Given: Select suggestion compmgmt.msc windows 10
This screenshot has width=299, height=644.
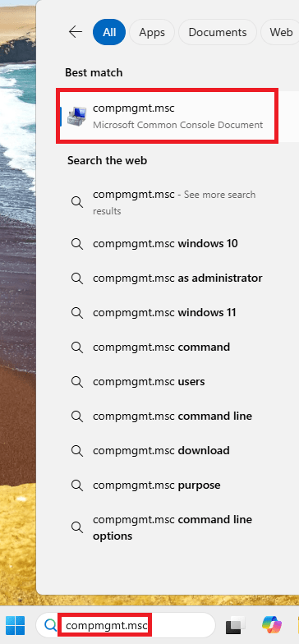Looking at the screenshot, I should click(165, 243).
